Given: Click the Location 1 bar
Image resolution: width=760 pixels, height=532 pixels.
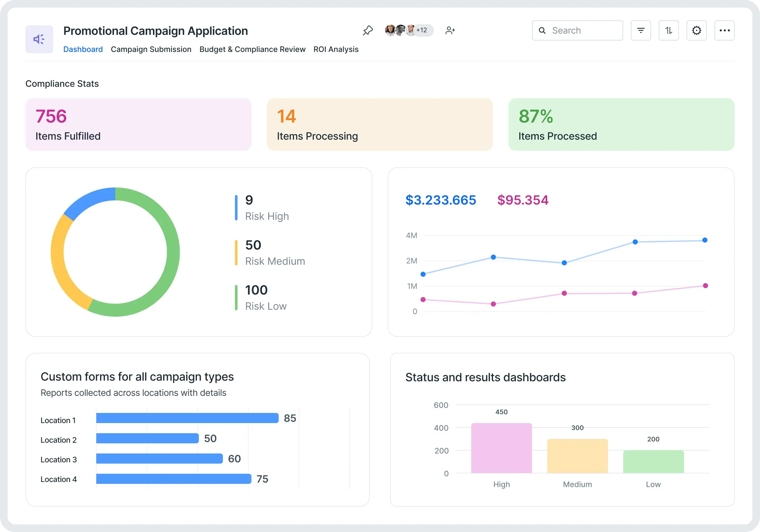Looking at the screenshot, I should coord(187,418).
